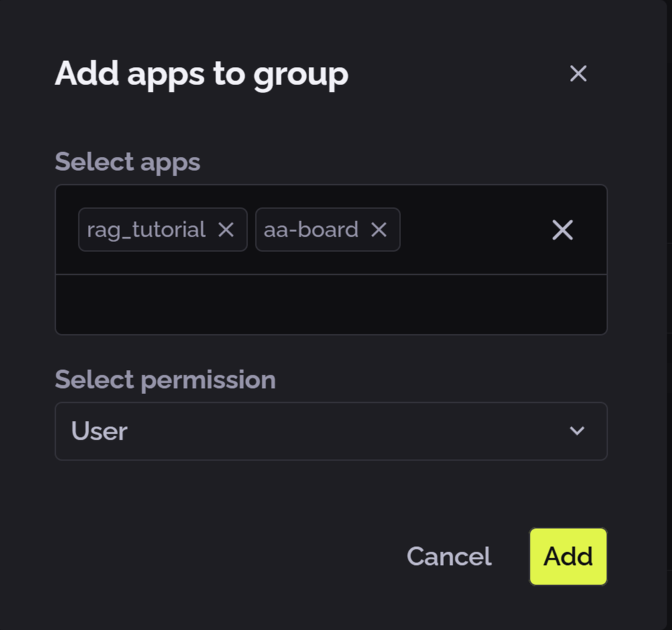This screenshot has width=672, height=630.
Task: Click the Select apps section label
Action: (127, 162)
